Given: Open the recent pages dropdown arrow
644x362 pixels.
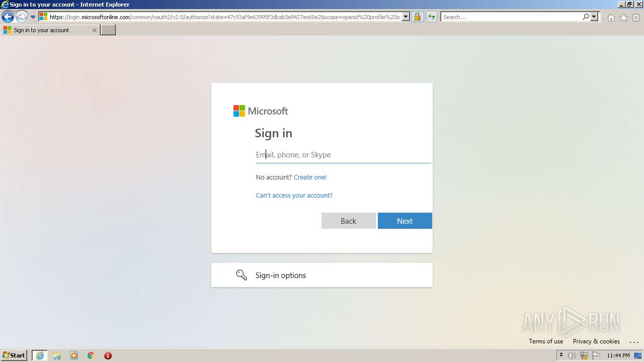Looking at the screenshot, I should tap(33, 17).
